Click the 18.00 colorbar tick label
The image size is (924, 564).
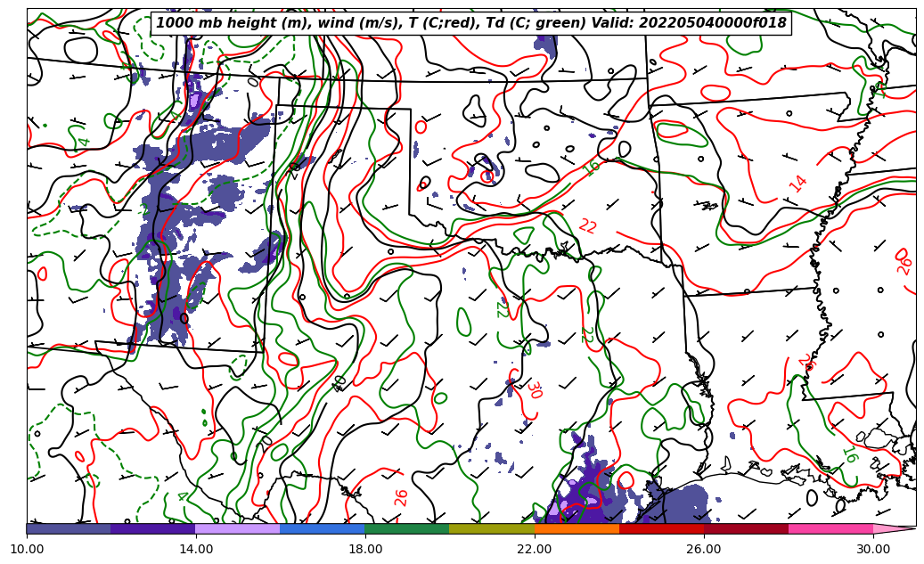click(x=365, y=549)
